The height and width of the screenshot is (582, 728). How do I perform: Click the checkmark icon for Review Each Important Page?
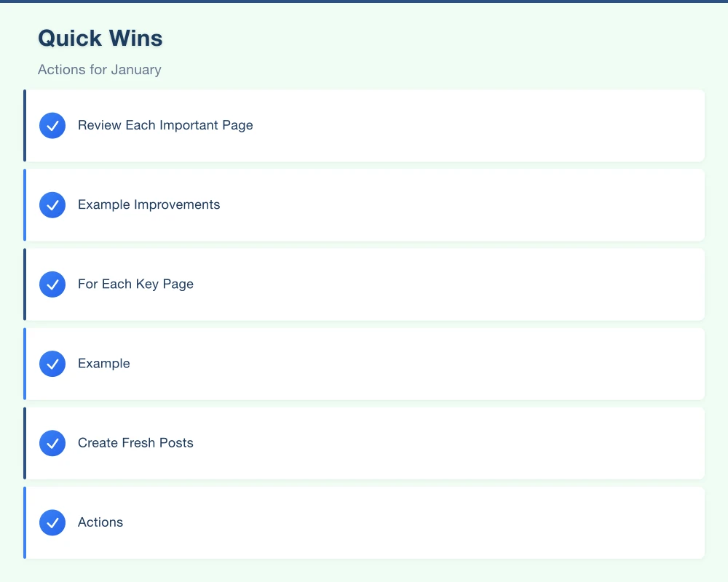52,125
